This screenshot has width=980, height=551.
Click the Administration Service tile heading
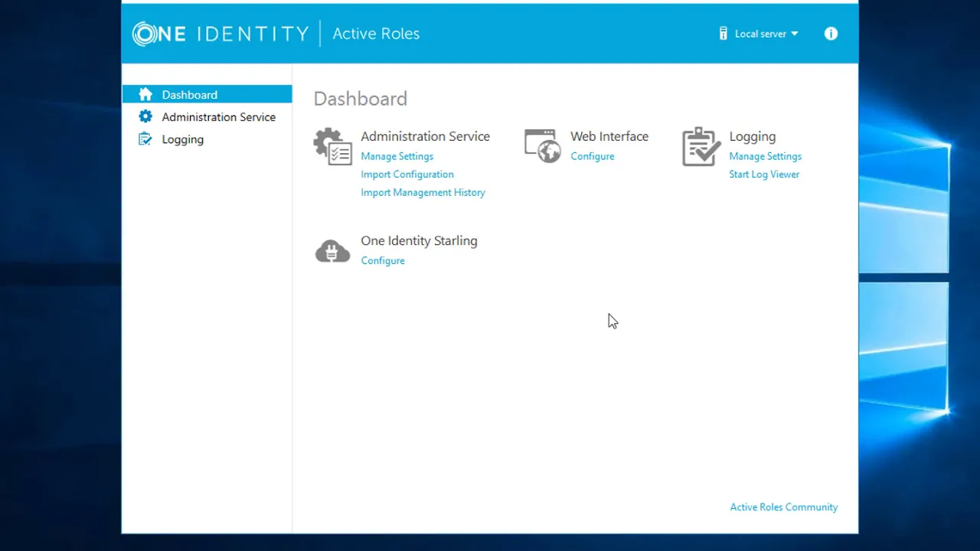(425, 136)
